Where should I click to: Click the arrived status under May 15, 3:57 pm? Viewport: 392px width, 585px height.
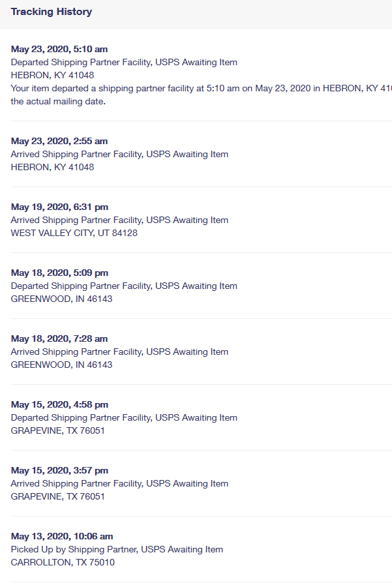click(x=119, y=483)
